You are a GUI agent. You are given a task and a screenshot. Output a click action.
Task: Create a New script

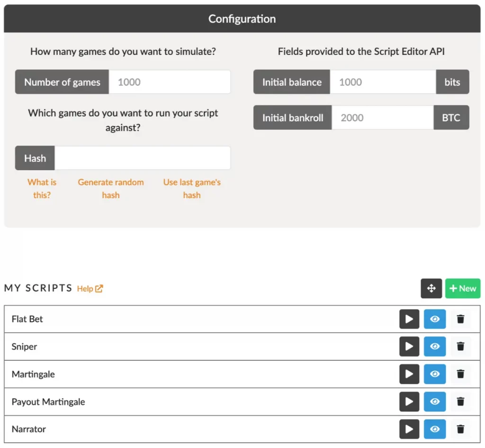pyautogui.click(x=463, y=289)
